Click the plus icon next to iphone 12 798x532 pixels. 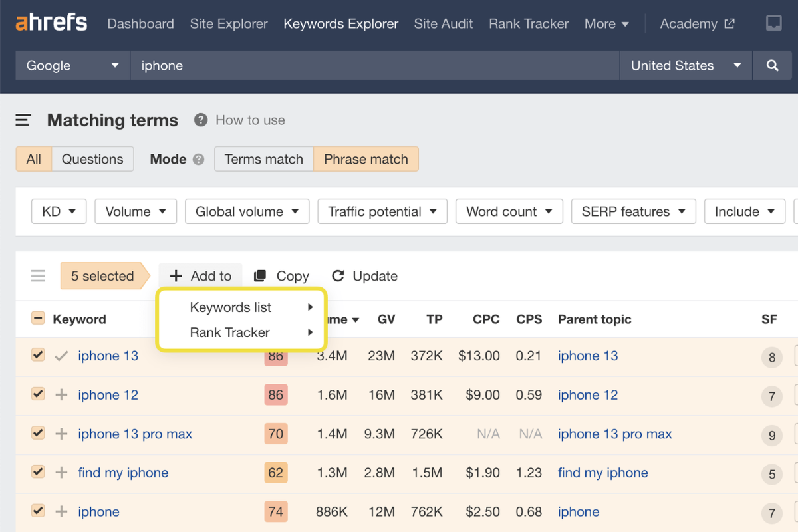click(x=61, y=394)
